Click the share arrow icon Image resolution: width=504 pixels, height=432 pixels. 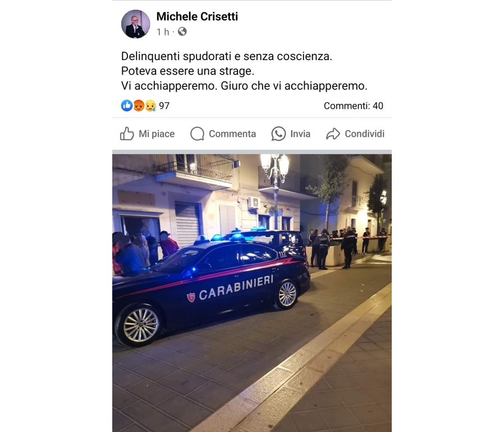(333, 134)
